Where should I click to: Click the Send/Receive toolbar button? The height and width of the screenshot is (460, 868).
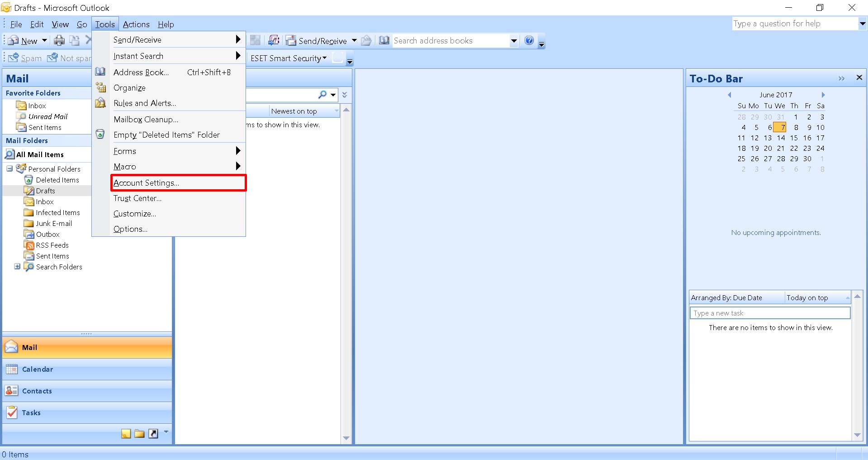point(317,41)
